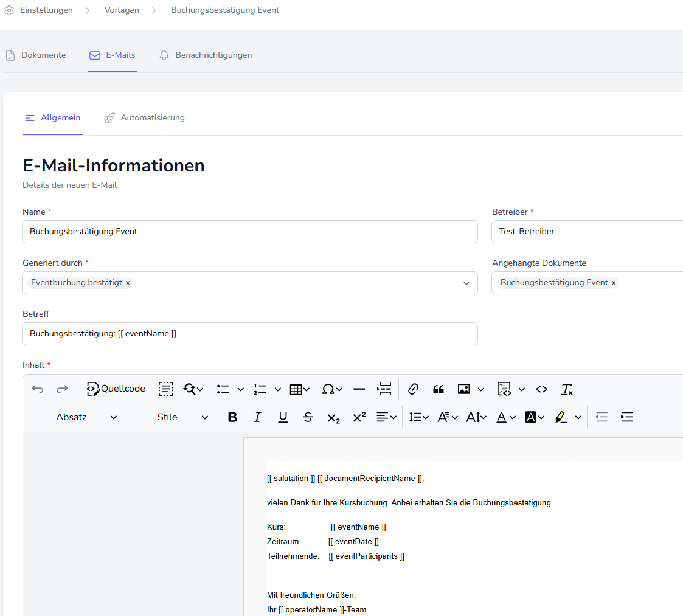Go to Vorlagen in the breadcrumb
Viewport: 683px width, 616px height.
(122, 10)
